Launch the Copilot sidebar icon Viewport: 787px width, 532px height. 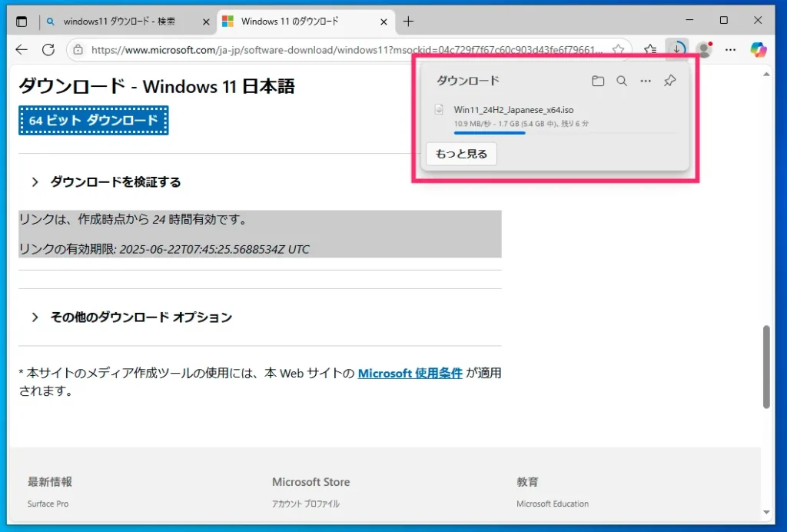(x=759, y=50)
